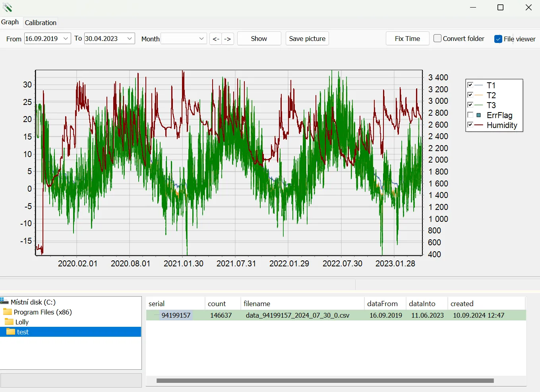Image resolution: width=540 pixels, height=392 pixels.
Task: Toggle the T2 series checkbox
Action: pyautogui.click(x=471, y=95)
